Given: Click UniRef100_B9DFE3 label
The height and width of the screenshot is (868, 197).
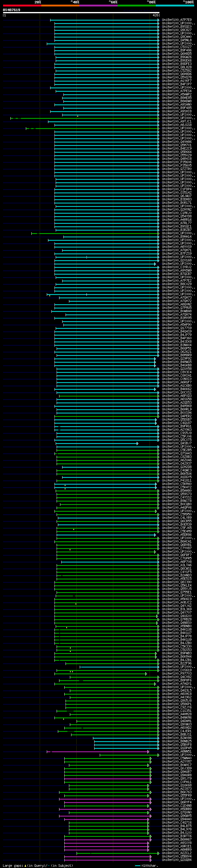Looking at the screenshot, I should click(x=177, y=64).
